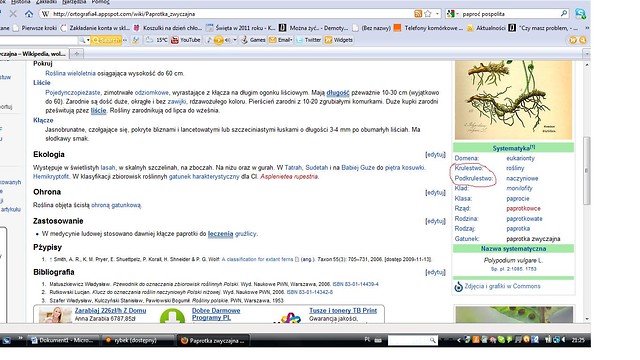Click the search magnifier in Google search box

564,13
